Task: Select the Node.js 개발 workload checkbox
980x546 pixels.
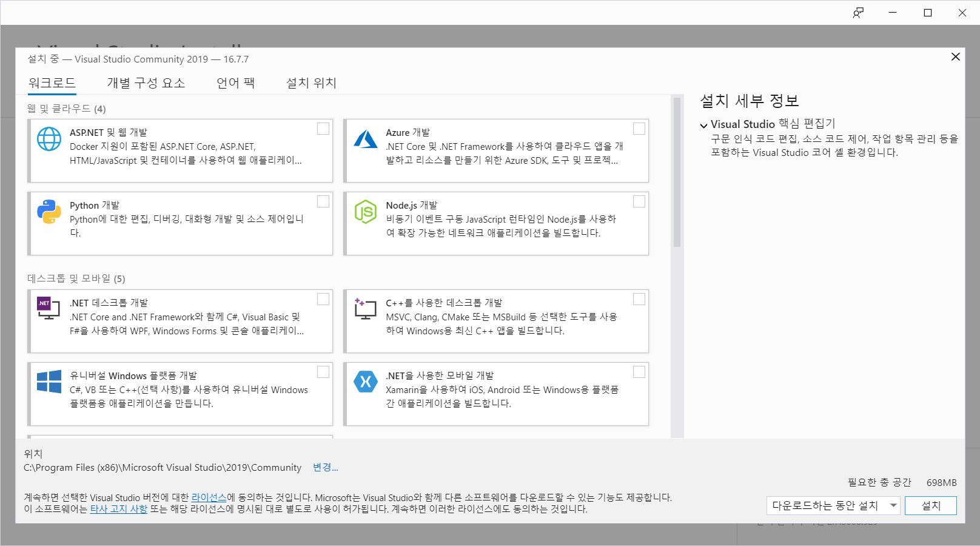Action: pos(639,201)
